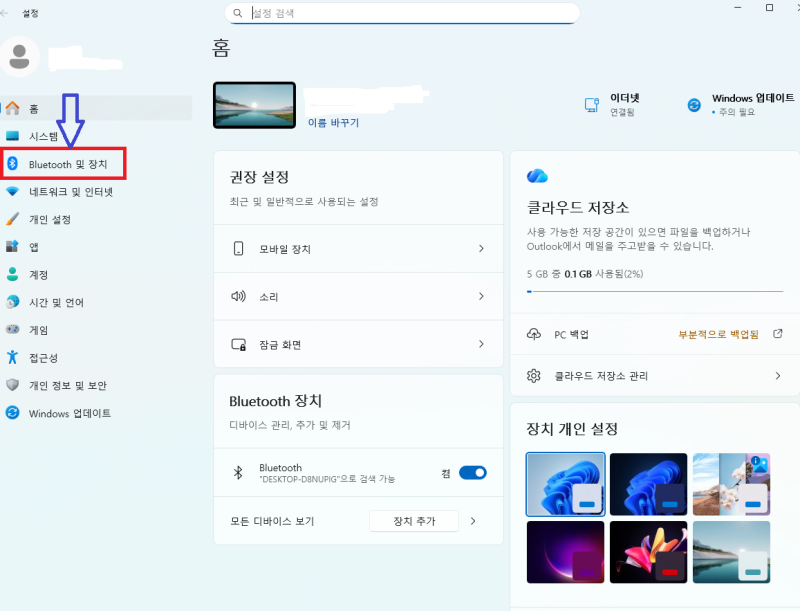Click the 이름 바꾸기 rename link

333,123
